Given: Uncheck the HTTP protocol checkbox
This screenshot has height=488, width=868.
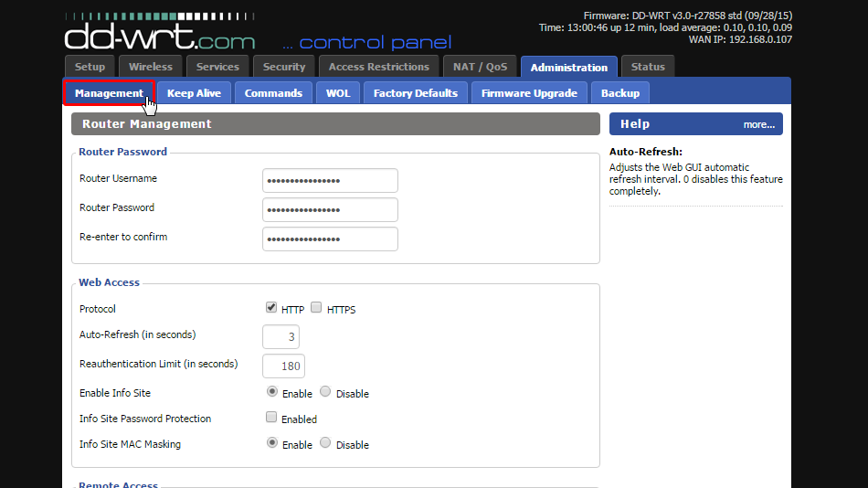Looking at the screenshot, I should [x=271, y=308].
